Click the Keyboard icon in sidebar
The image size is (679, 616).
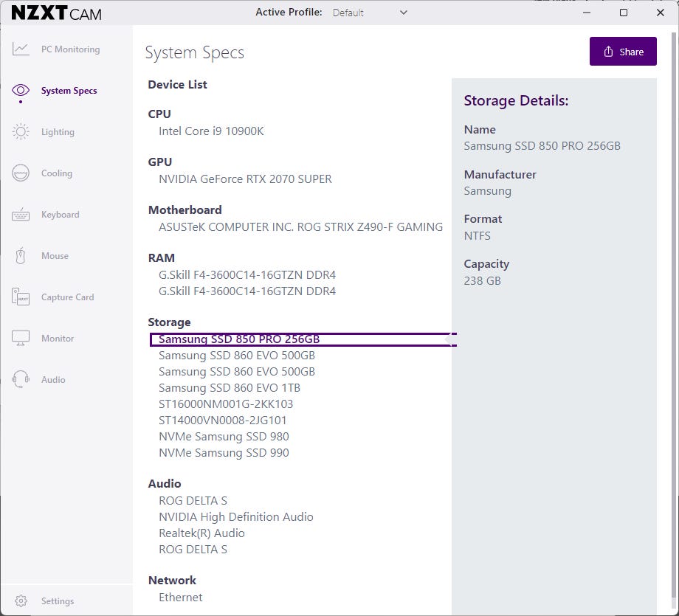pyautogui.click(x=21, y=214)
